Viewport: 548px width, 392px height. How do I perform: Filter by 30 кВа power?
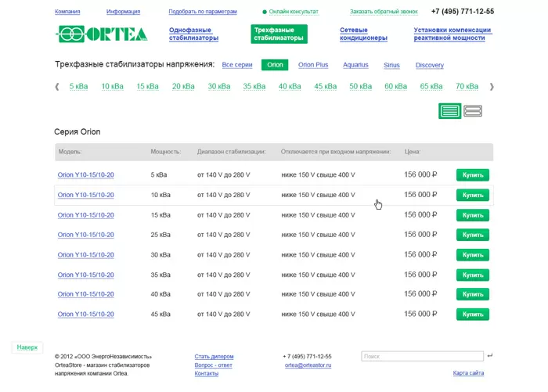point(219,86)
